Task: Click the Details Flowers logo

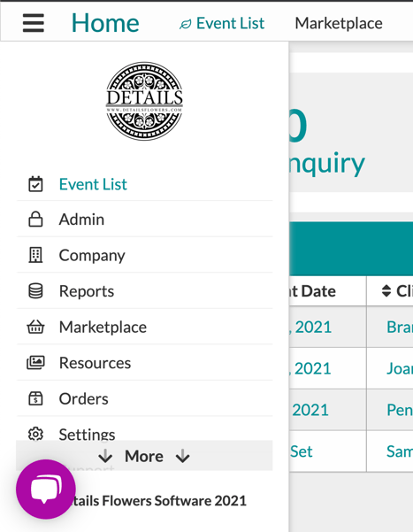Action: click(145, 101)
